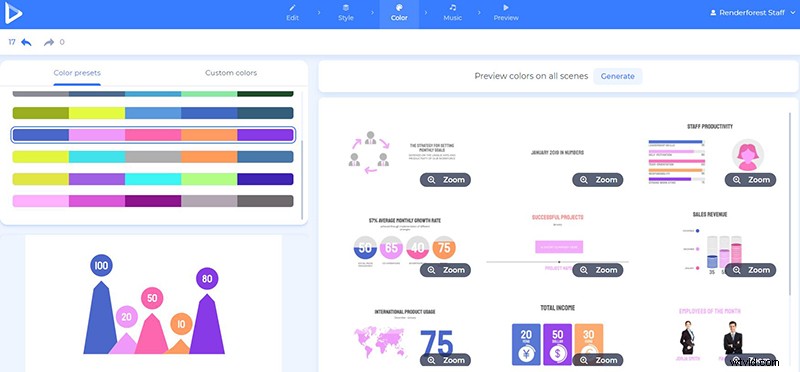This screenshot has width=800, height=372.
Task: Select the partially visible gray-blue-green preset
Action: tap(153, 94)
